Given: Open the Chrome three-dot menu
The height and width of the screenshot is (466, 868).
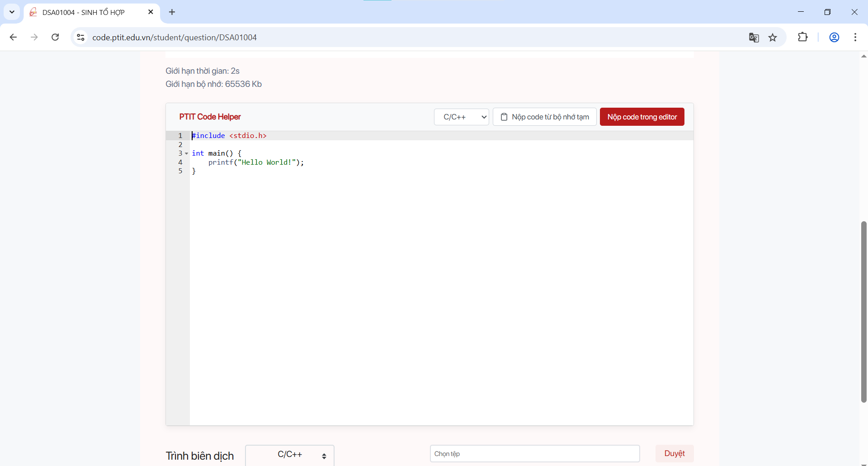Looking at the screenshot, I should (855, 38).
